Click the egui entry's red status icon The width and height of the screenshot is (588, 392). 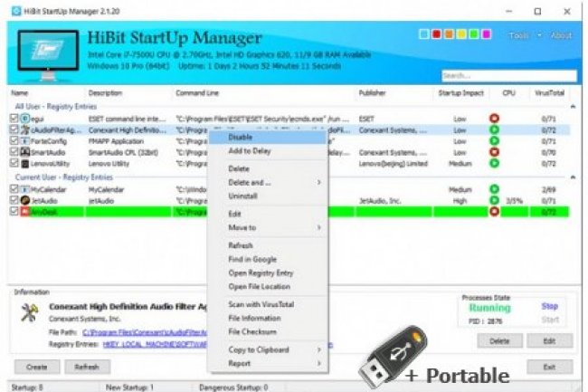[495, 118]
